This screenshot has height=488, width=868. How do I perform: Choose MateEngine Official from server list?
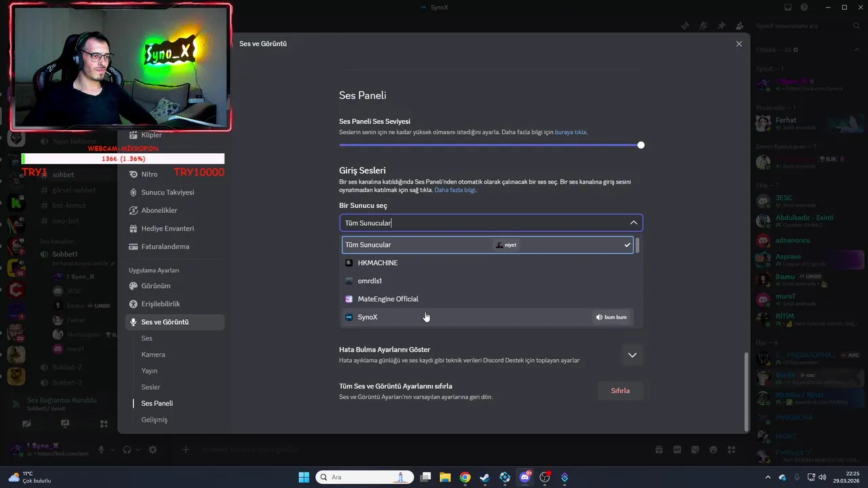[x=488, y=299]
